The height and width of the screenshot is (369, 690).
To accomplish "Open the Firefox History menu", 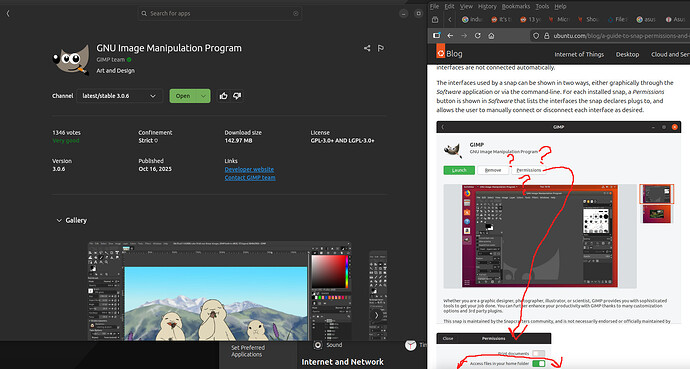I will 487,6.
